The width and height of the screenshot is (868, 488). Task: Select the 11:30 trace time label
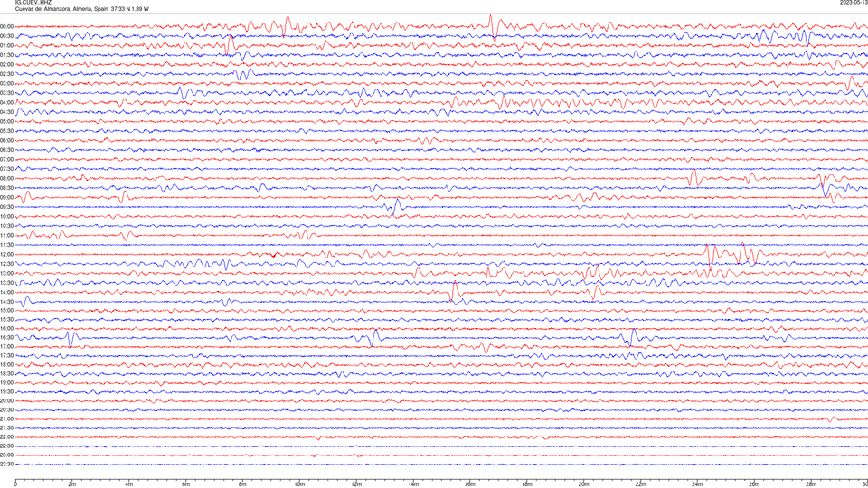[6, 245]
